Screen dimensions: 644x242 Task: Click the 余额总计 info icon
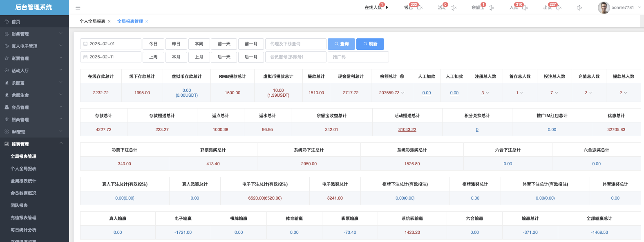tap(402, 76)
